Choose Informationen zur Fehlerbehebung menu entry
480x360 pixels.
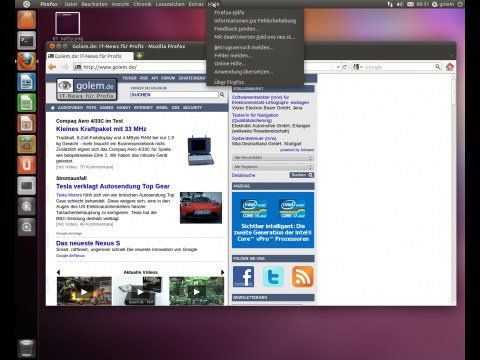tap(255, 21)
